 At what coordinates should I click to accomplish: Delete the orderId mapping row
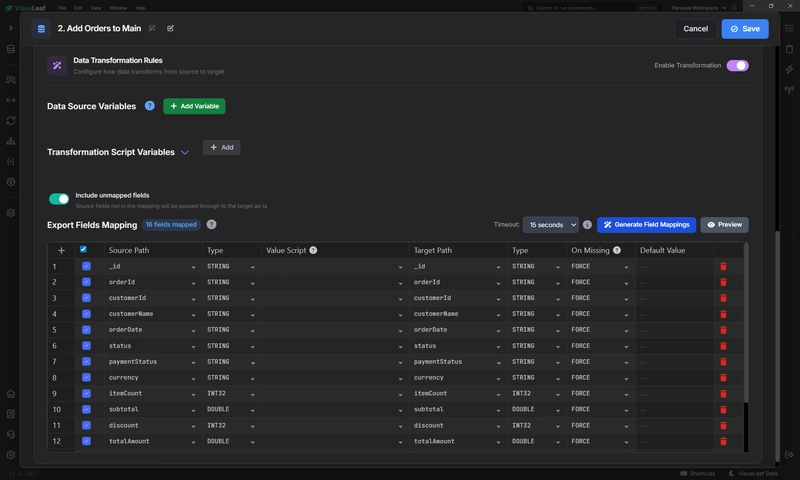tap(723, 282)
